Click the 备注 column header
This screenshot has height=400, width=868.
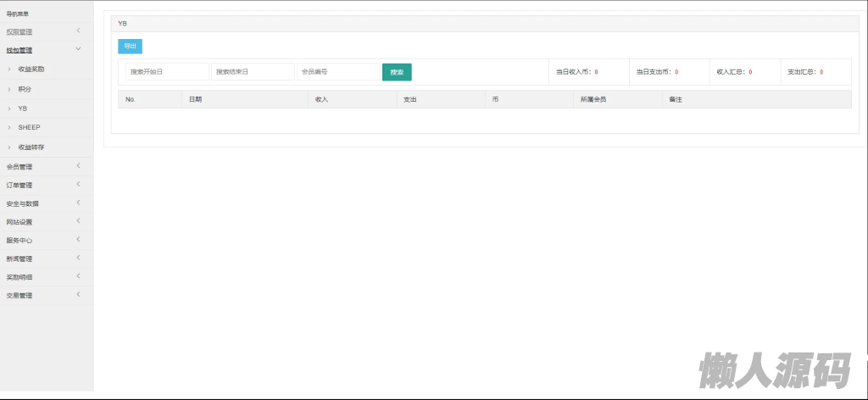(757, 100)
